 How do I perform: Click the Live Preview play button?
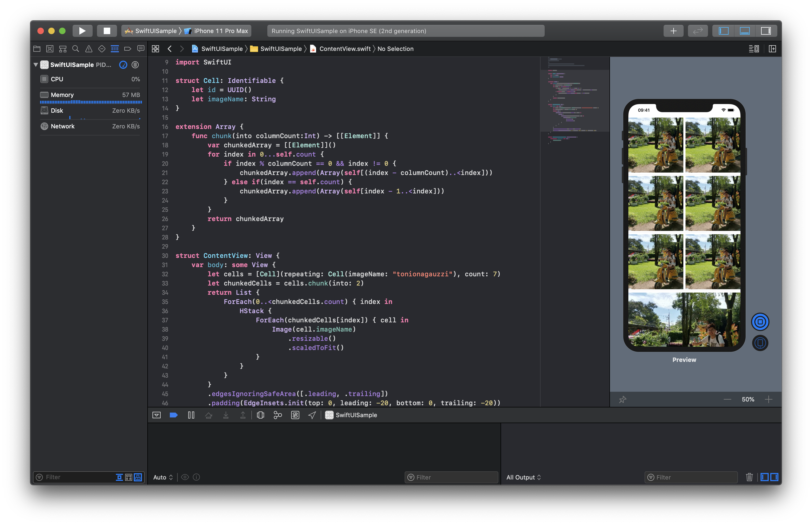[760, 322]
